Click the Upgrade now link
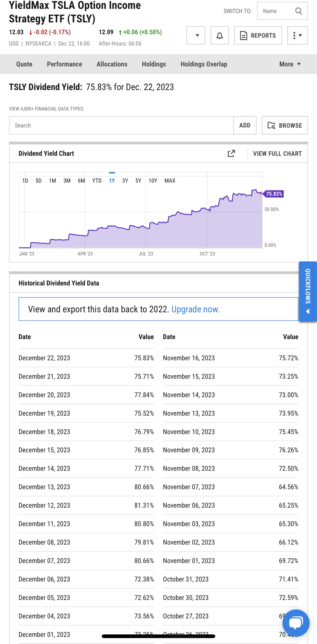Image resolution: width=317 pixels, height=644 pixels. [x=195, y=310]
